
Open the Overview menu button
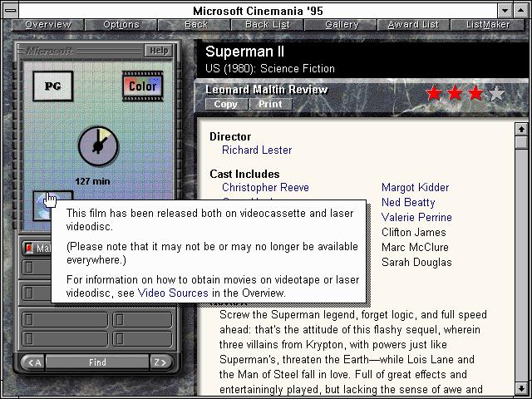48,25
